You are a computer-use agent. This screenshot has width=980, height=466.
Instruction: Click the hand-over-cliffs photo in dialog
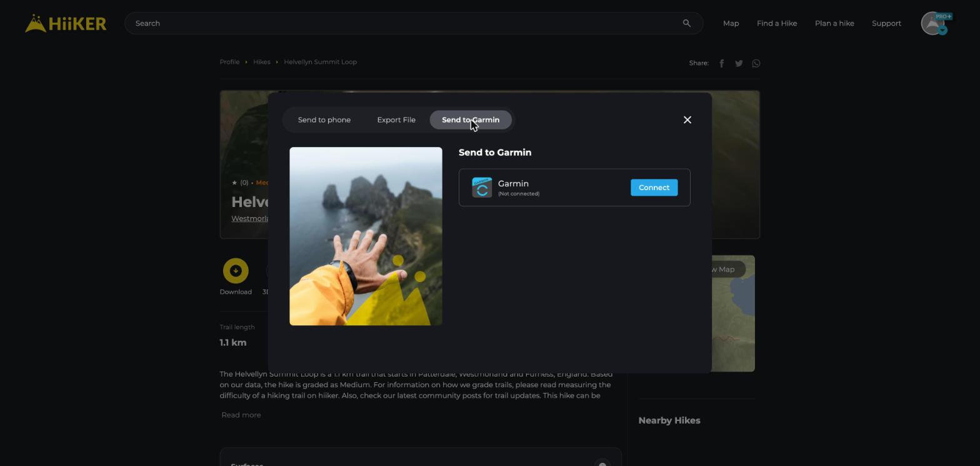366,236
